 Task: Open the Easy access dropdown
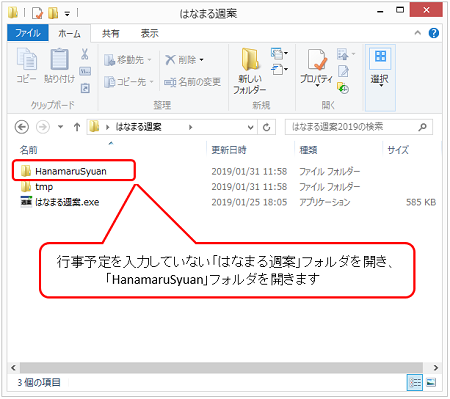(x=279, y=70)
